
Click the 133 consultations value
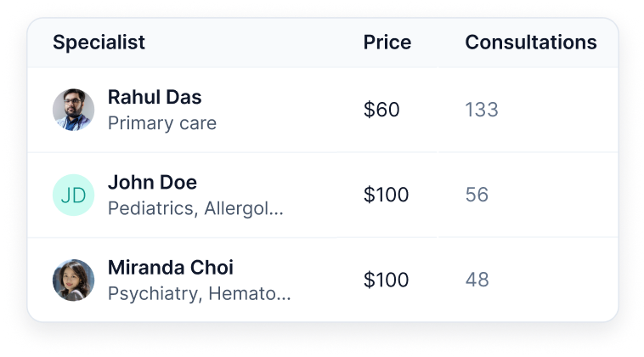point(482,110)
